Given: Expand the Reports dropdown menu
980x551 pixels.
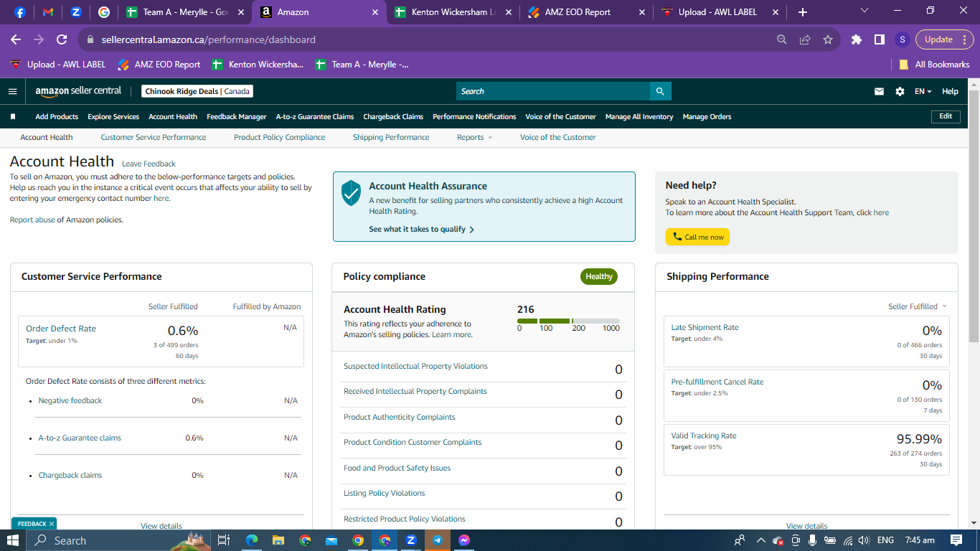Looking at the screenshot, I should click(475, 137).
